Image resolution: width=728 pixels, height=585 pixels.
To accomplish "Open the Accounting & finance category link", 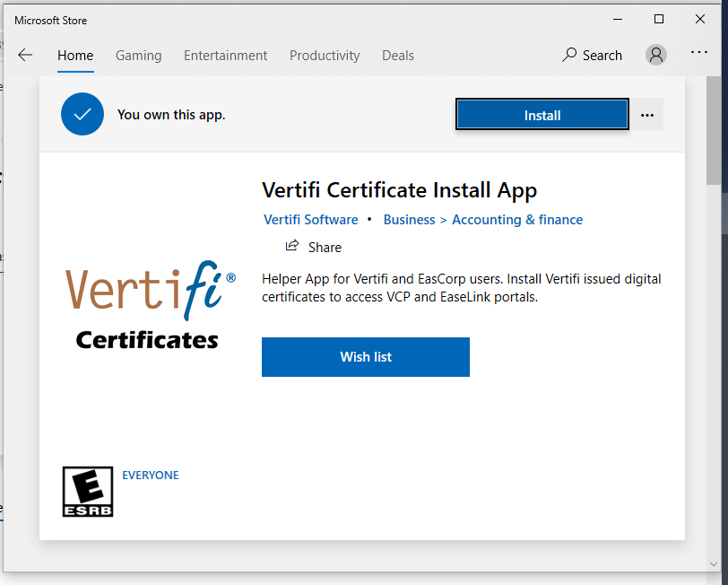I will point(517,219).
